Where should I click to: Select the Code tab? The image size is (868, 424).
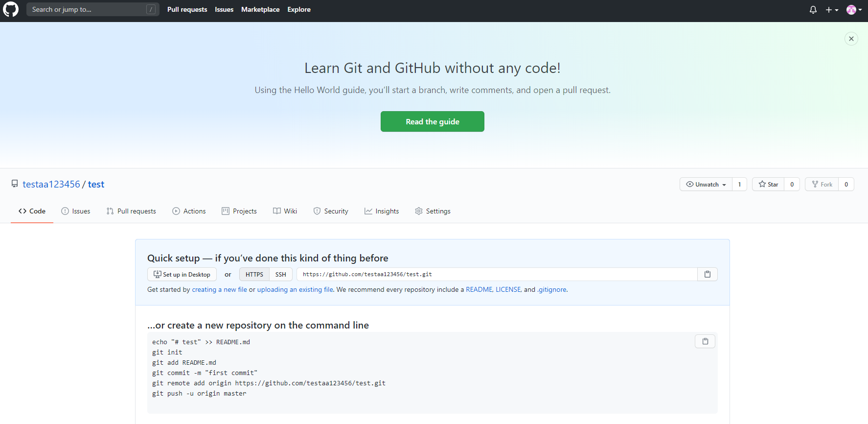pyautogui.click(x=32, y=211)
